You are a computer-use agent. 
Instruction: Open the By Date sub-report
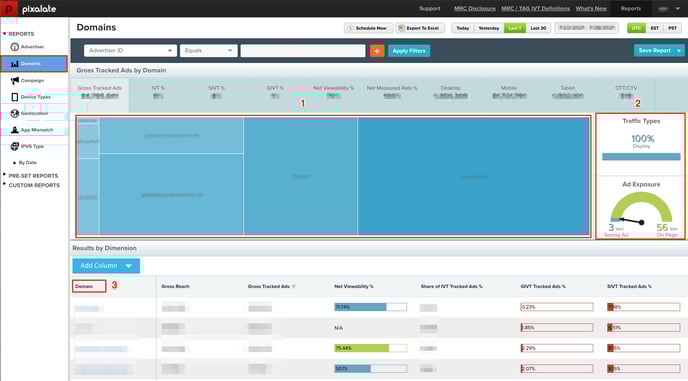[x=28, y=162]
